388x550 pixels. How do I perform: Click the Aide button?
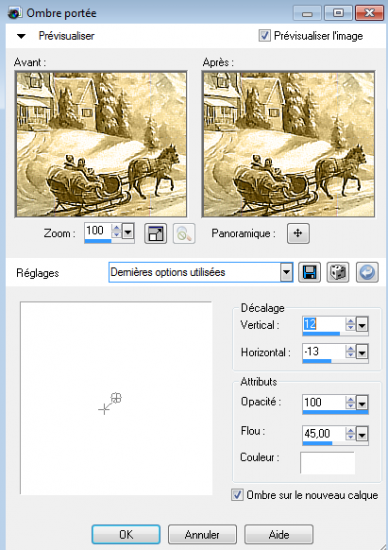(279, 534)
